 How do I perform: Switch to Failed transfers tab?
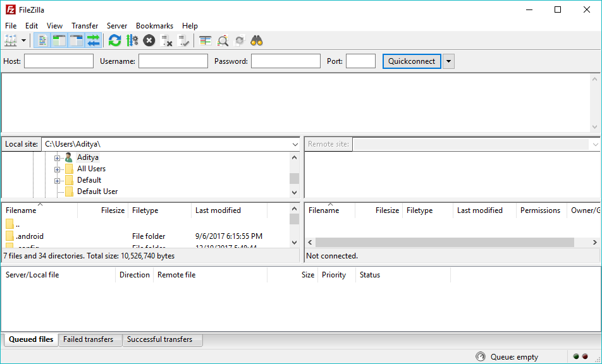click(x=88, y=339)
